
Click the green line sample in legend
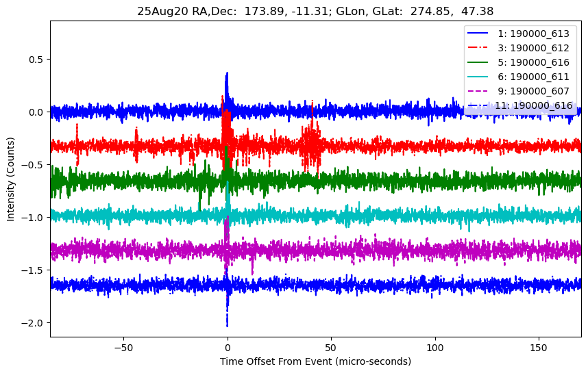pos(480,62)
